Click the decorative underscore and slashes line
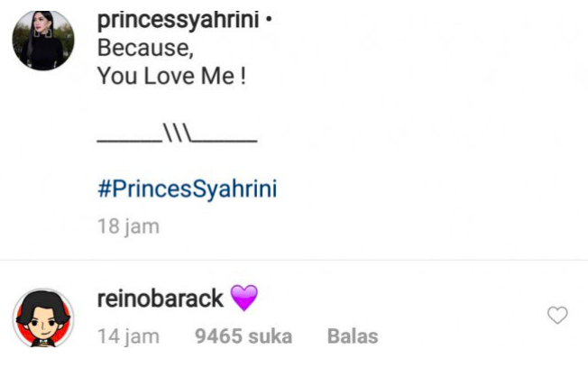The width and height of the screenshot is (588, 368). 177,133
